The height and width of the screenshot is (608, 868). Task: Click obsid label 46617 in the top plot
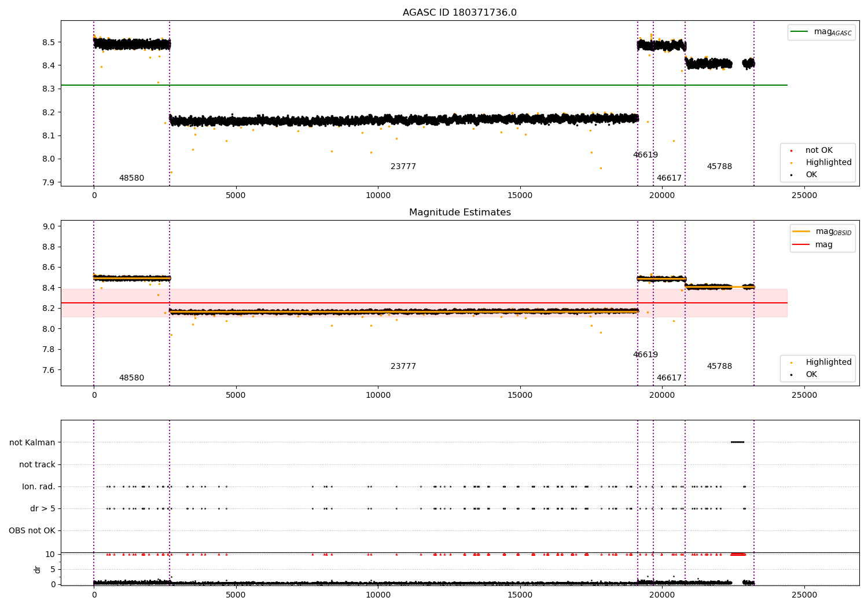(669, 178)
